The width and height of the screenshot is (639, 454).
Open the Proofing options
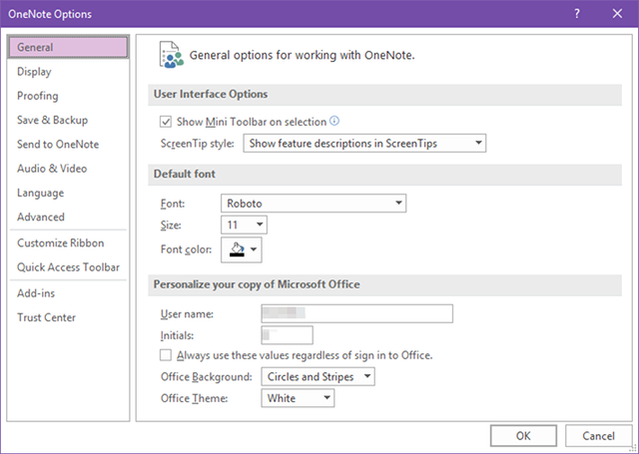coord(68,96)
